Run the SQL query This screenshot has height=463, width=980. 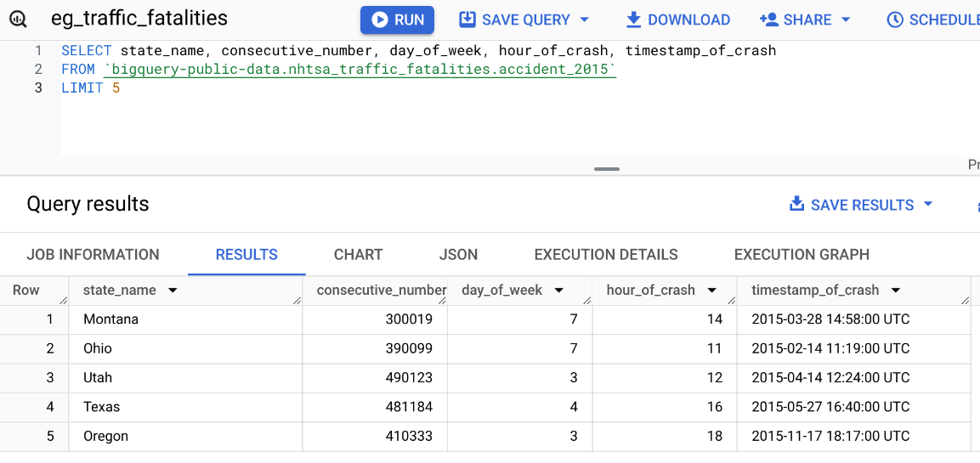pyautogui.click(x=397, y=20)
